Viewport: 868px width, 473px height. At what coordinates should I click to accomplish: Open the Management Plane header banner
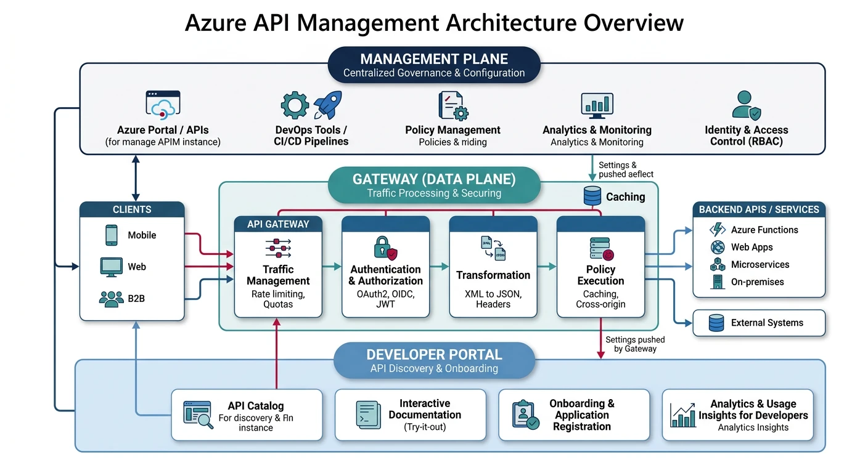click(x=434, y=65)
